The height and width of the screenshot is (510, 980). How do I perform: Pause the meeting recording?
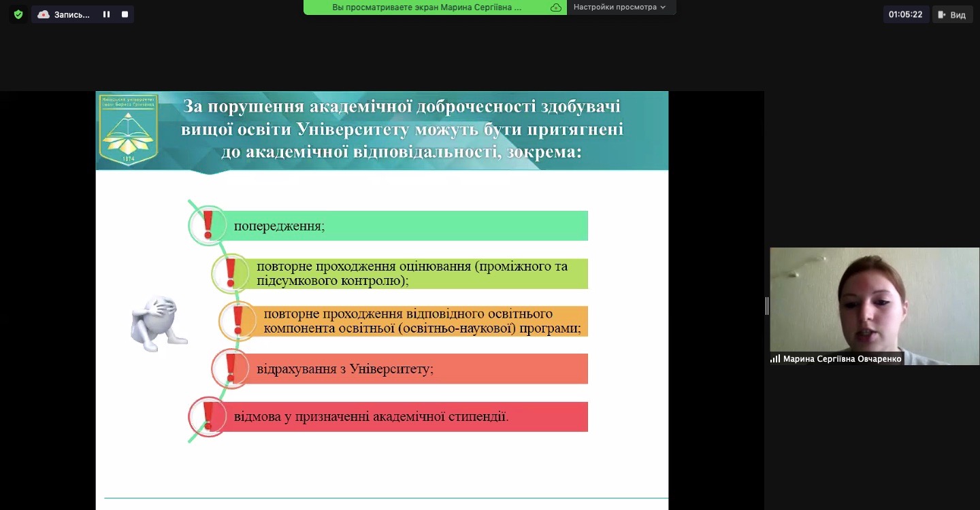tap(106, 14)
